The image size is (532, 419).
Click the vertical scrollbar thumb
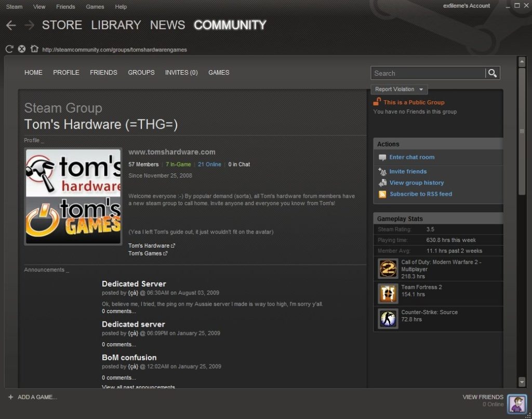pos(522,131)
